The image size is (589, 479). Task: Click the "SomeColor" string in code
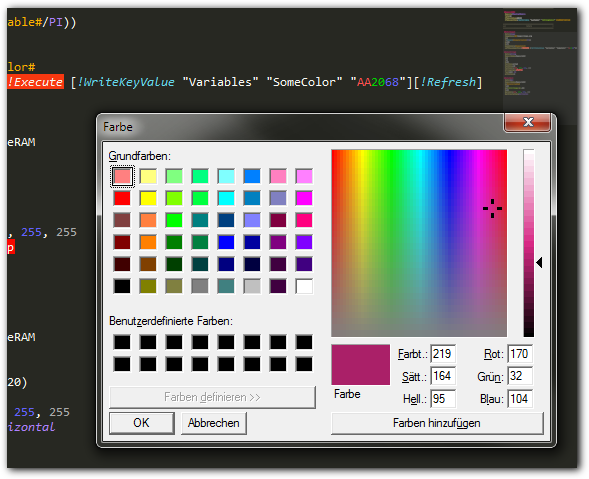[304, 82]
